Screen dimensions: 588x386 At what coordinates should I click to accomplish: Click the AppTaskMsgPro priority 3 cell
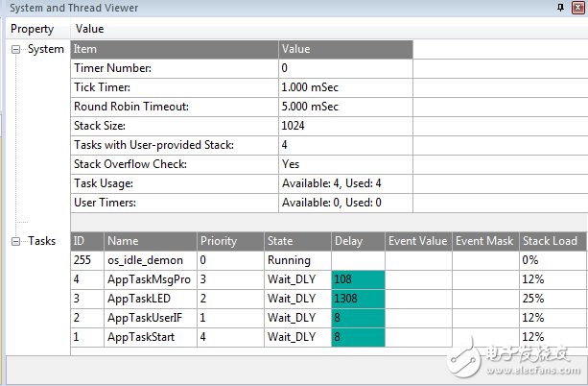230,279
